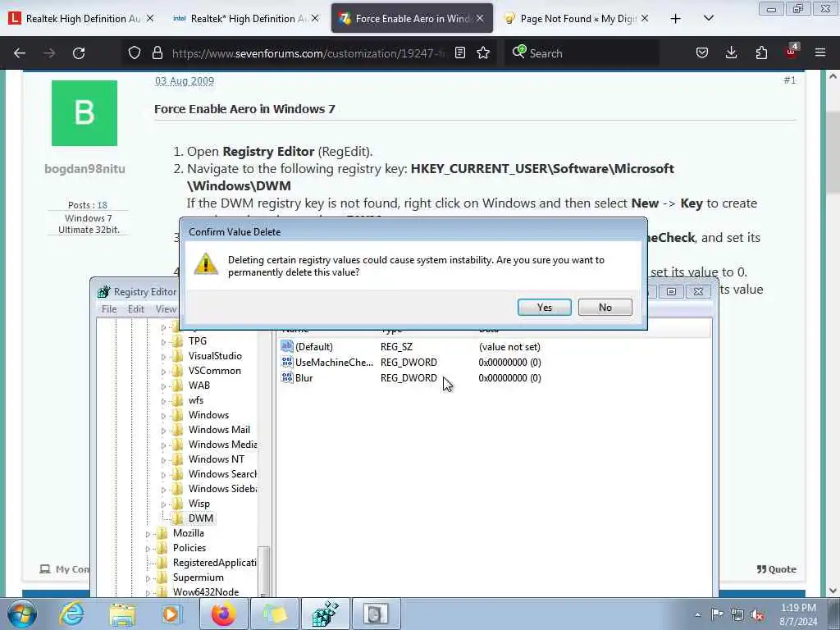The height and width of the screenshot is (630, 840).
Task: List all tabs with the chevron dropdown
Action: point(708,18)
